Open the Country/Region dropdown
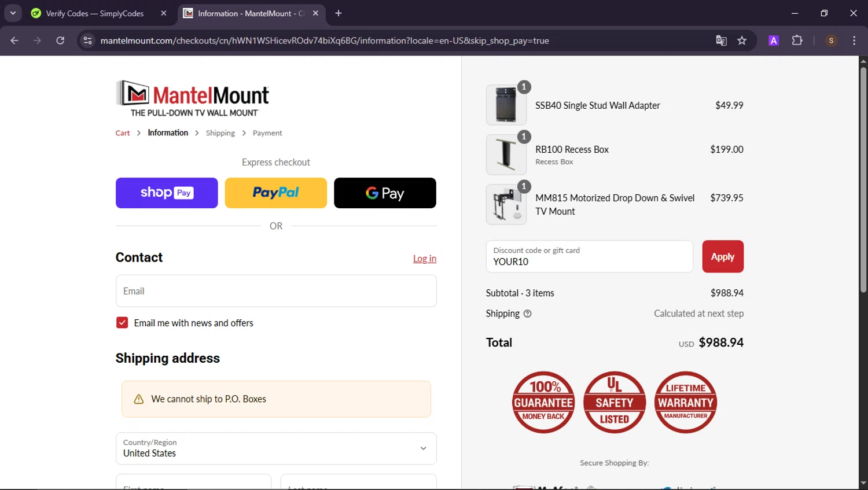Screen dimensions: 868x490 (276, 448)
